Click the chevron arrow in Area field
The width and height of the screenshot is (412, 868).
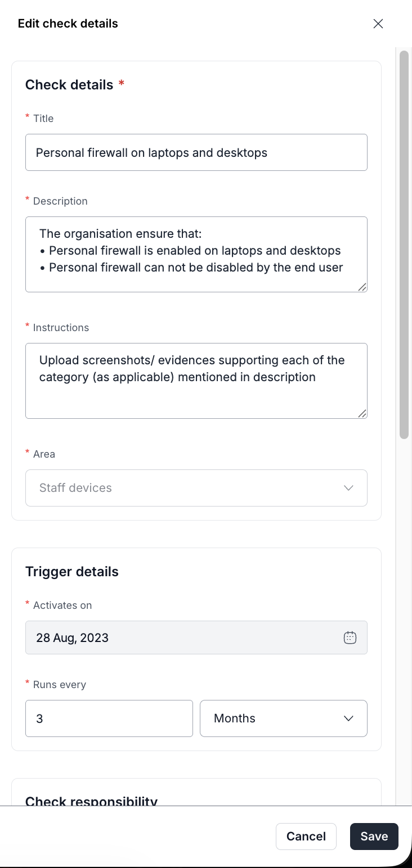tap(348, 488)
